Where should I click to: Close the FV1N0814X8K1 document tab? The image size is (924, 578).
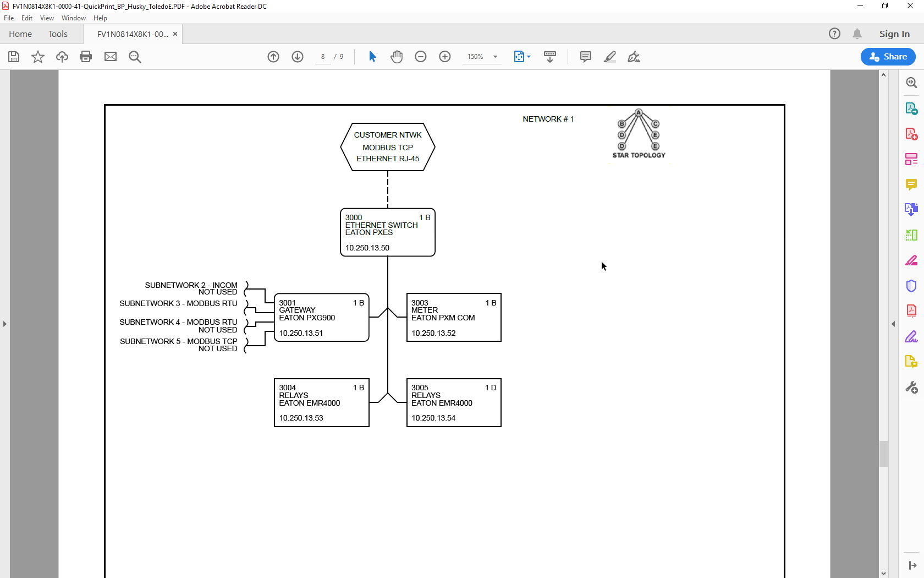pyautogui.click(x=175, y=34)
